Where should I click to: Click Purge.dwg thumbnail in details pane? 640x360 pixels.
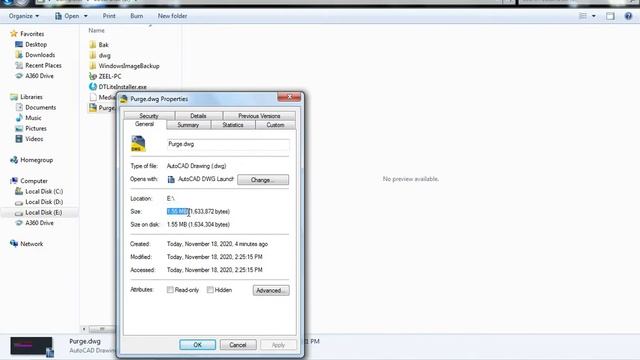(32, 347)
